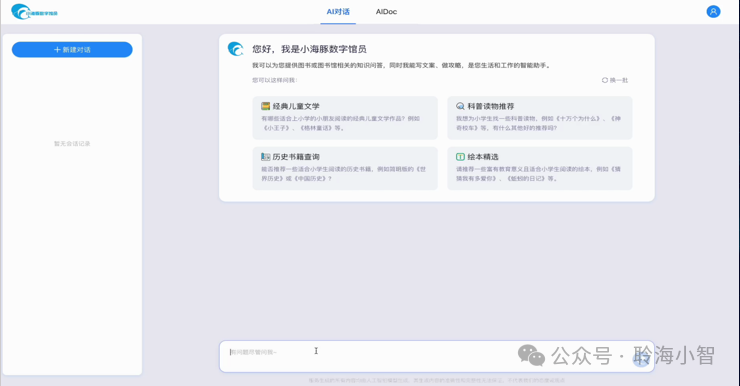Refresh suggestions with 换一批

(x=615, y=80)
